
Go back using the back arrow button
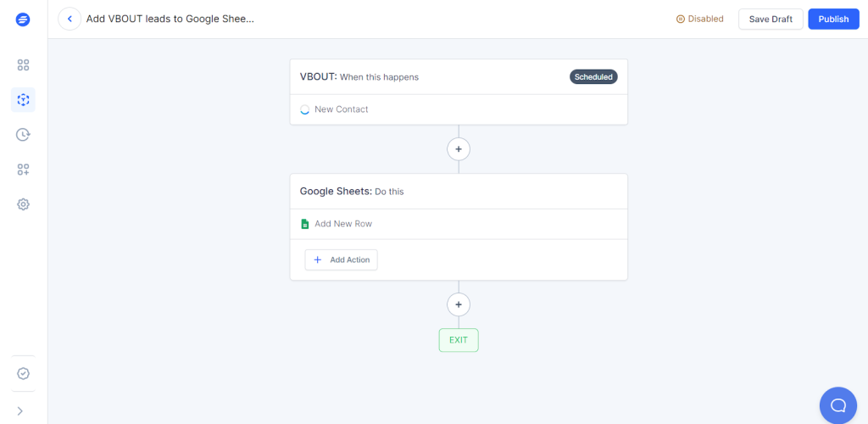pyautogui.click(x=70, y=19)
